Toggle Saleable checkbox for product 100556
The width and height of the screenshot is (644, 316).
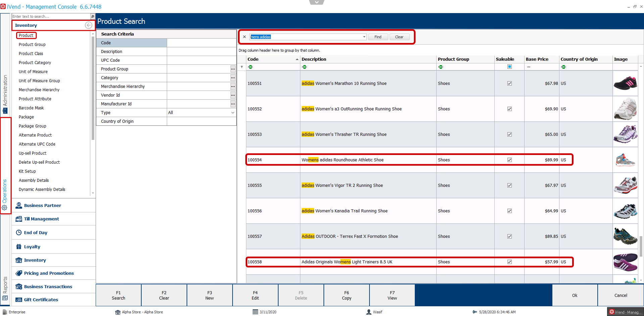coord(509,211)
